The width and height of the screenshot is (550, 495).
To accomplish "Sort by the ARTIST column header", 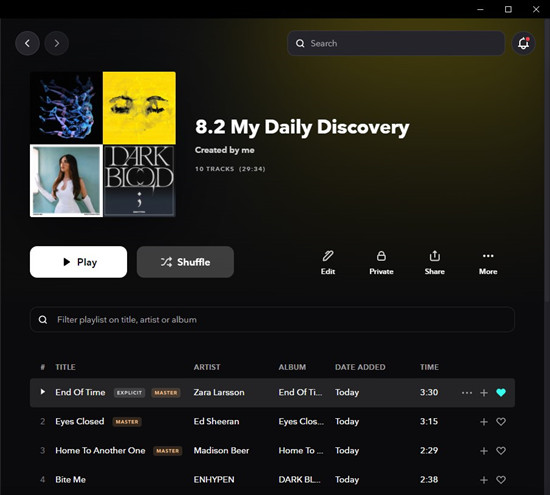I will click(x=207, y=367).
